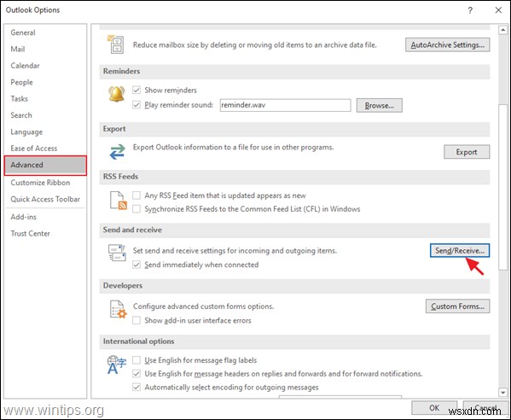The height and width of the screenshot is (420, 511).
Task: Toggle Play reminder sound checkbox
Action: click(136, 105)
